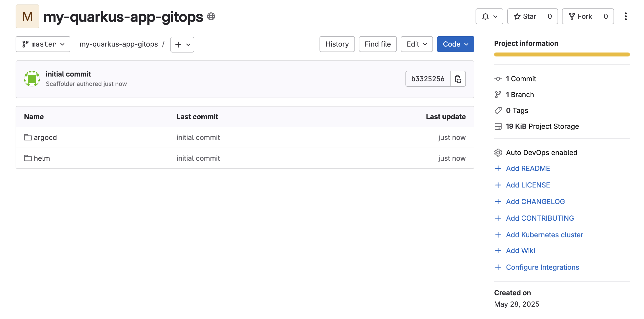The image size is (644, 319).
Task: Click the plus icon beside Add CHANGELOG
Action: pos(498,202)
